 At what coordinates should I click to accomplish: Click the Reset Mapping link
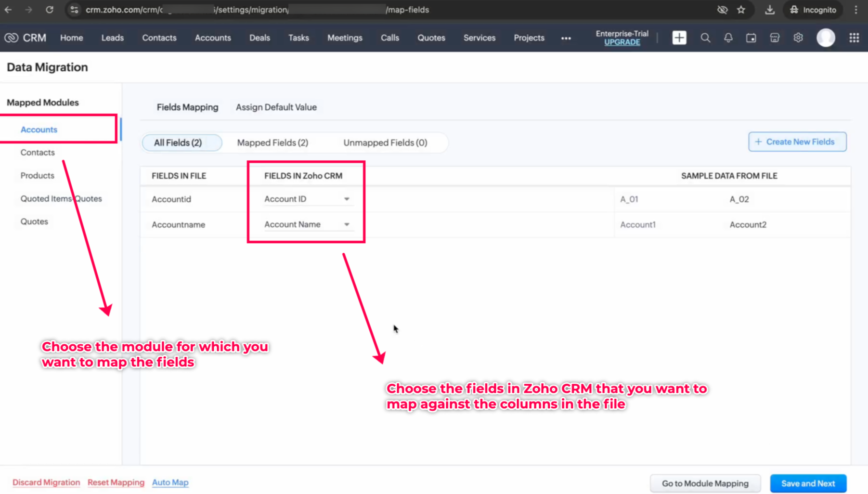click(116, 482)
